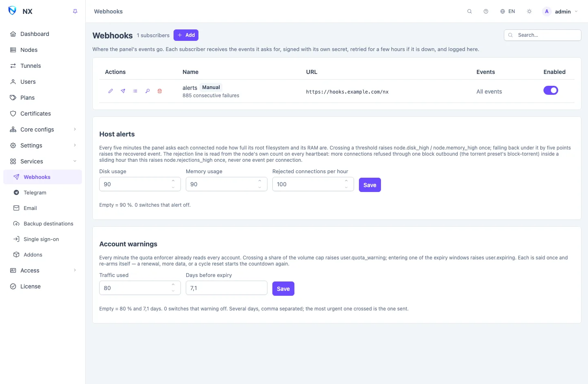588x384 pixels.
Task: Navigate to Plans
Action: [x=42, y=98]
